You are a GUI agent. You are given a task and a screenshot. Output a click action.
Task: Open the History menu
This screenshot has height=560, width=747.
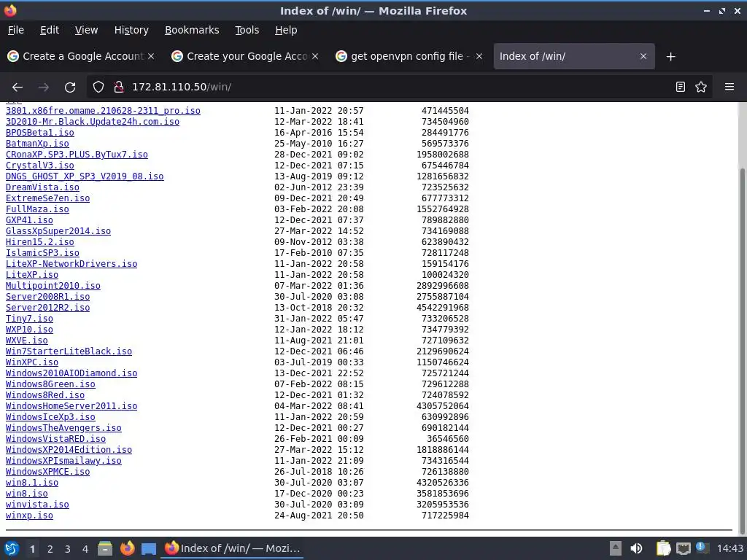(131, 30)
